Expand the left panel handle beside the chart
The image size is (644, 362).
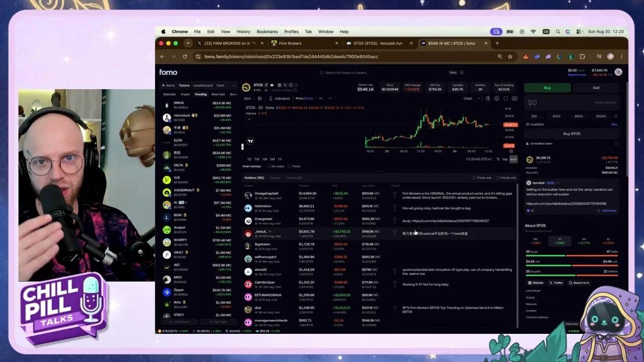tap(242, 147)
